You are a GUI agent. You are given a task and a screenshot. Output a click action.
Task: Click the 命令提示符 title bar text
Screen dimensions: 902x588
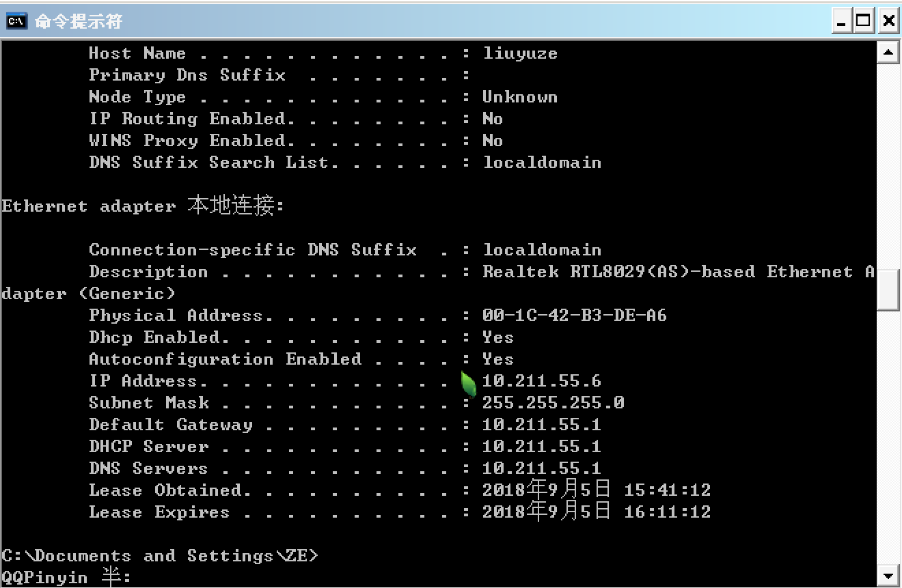(x=79, y=22)
